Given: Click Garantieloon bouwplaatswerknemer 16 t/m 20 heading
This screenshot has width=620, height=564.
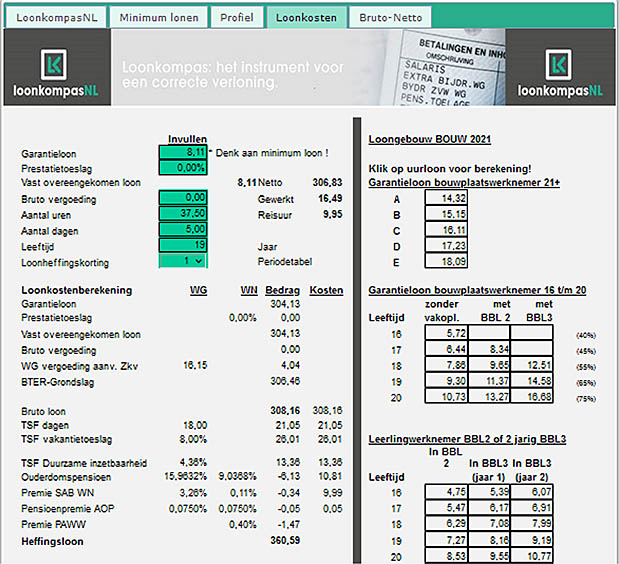Looking at the screenshot, I should [x=477, y=290].
